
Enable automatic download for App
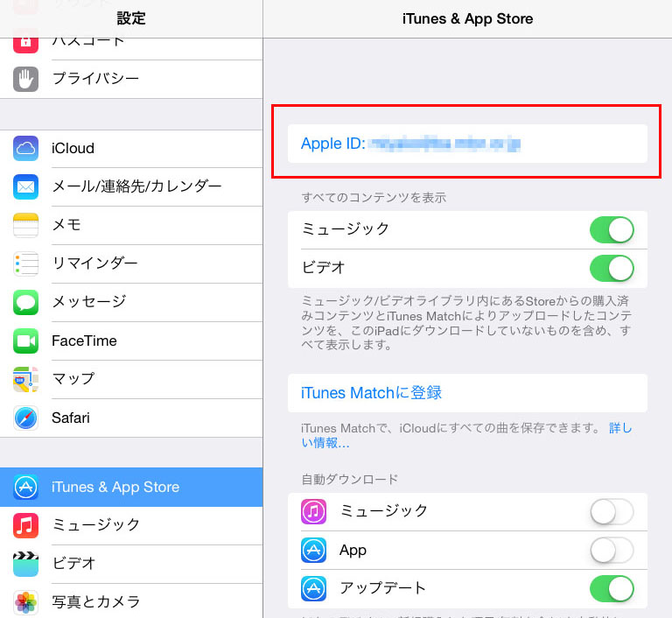click(x=612, y=551)
